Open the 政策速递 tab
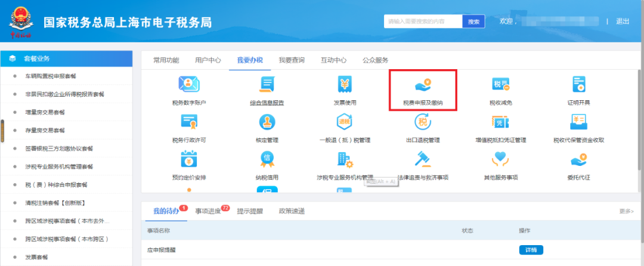 click(292, 211)
